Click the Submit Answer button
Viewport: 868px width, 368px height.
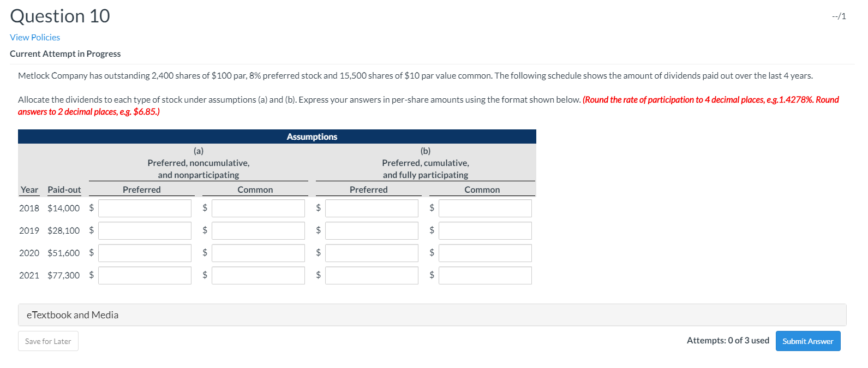click(807, 341)
